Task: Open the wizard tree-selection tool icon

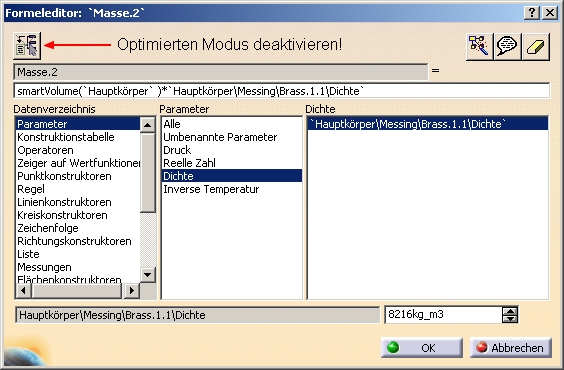Action: point(479,46)
